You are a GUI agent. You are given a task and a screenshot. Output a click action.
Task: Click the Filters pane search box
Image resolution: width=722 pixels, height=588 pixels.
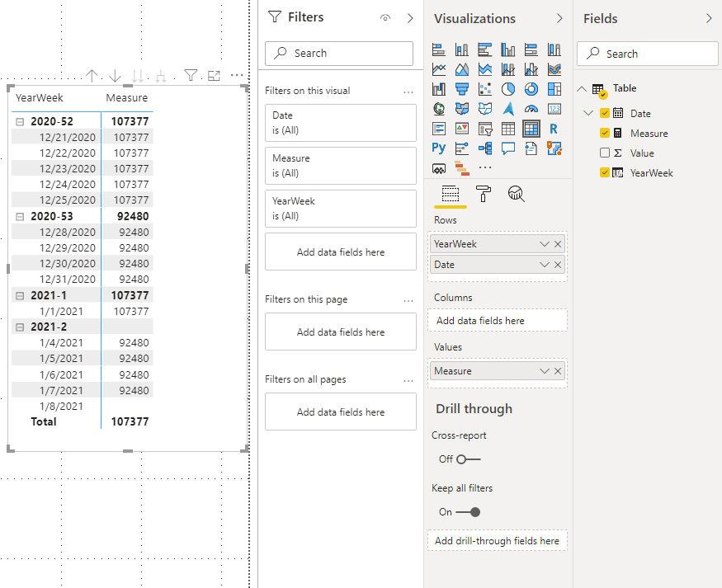coord(339,54)
